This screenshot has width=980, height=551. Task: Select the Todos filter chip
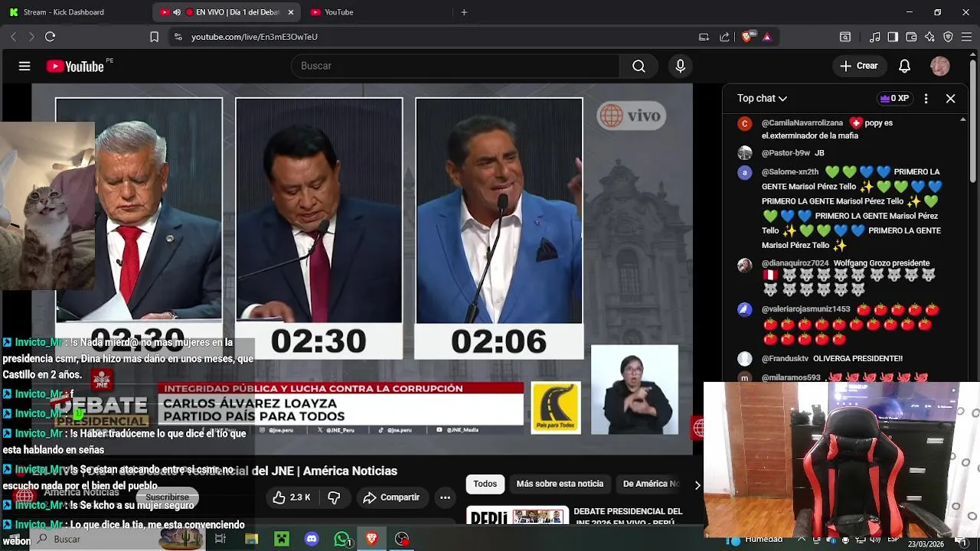coord(485,484)
